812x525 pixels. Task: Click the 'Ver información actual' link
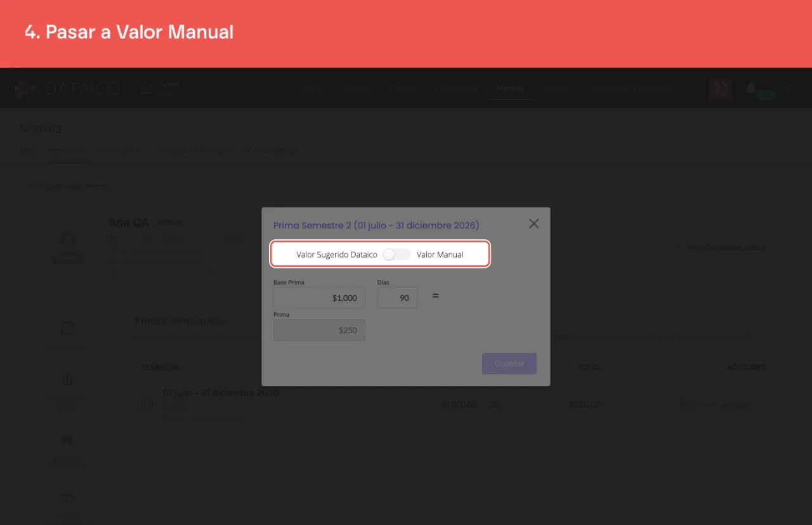point(725,248)
